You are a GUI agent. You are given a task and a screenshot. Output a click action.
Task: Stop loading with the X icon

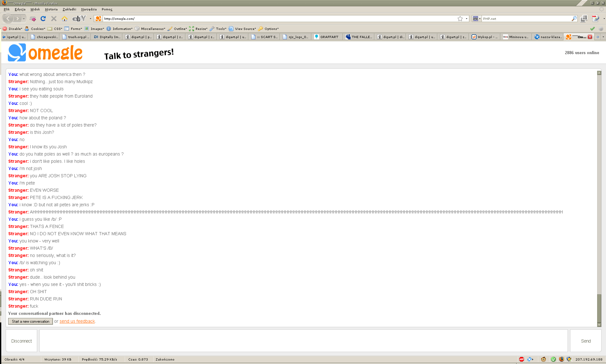point(54,19)
